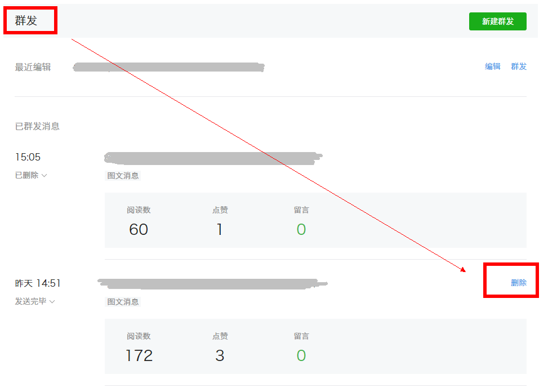The height and width of the screenshot is (392, 548).
Task: Click the 留言 count 0 for 15:05 message
Action: [301, 230]
